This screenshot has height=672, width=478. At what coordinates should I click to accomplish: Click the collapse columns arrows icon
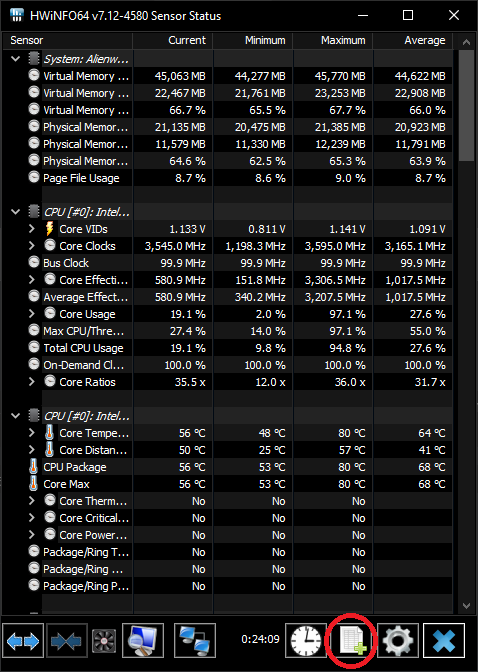[66, 641]
